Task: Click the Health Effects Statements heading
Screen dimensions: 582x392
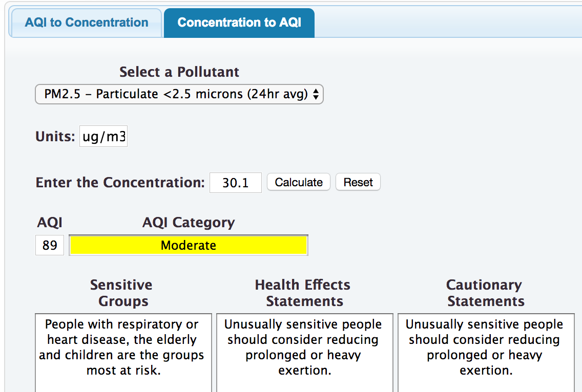Action: tap(302, 293)
